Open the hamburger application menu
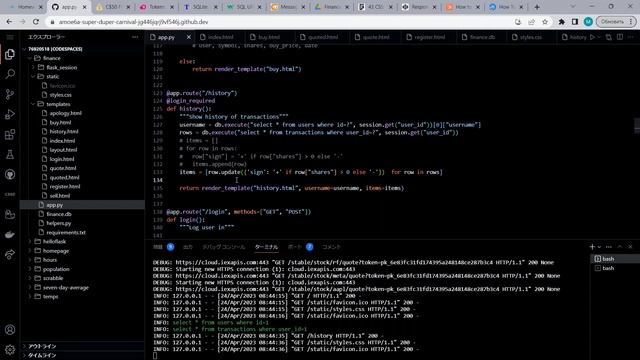640x360 pixels. coord(10,37)
